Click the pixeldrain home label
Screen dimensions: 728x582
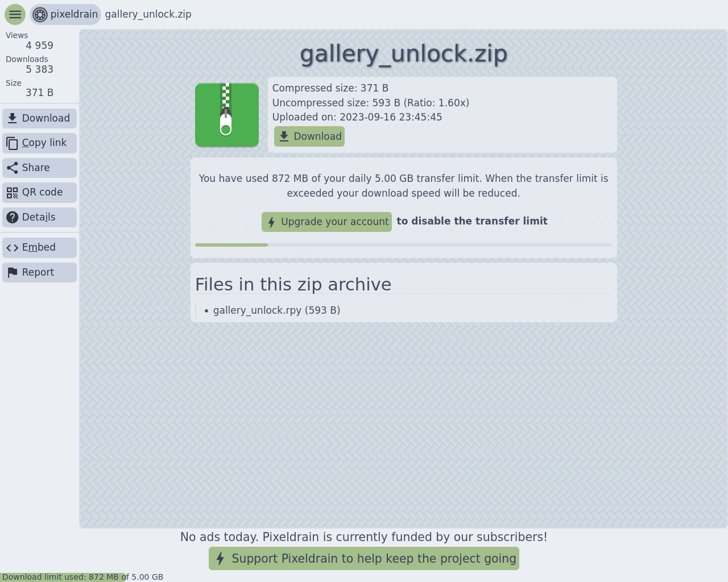pos(74,14)
